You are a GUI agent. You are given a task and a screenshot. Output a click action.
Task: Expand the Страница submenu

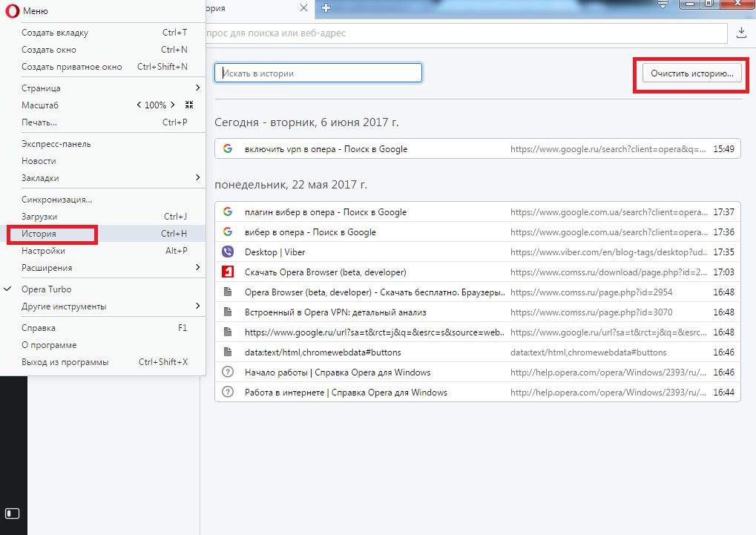click(x=197, y=88)
